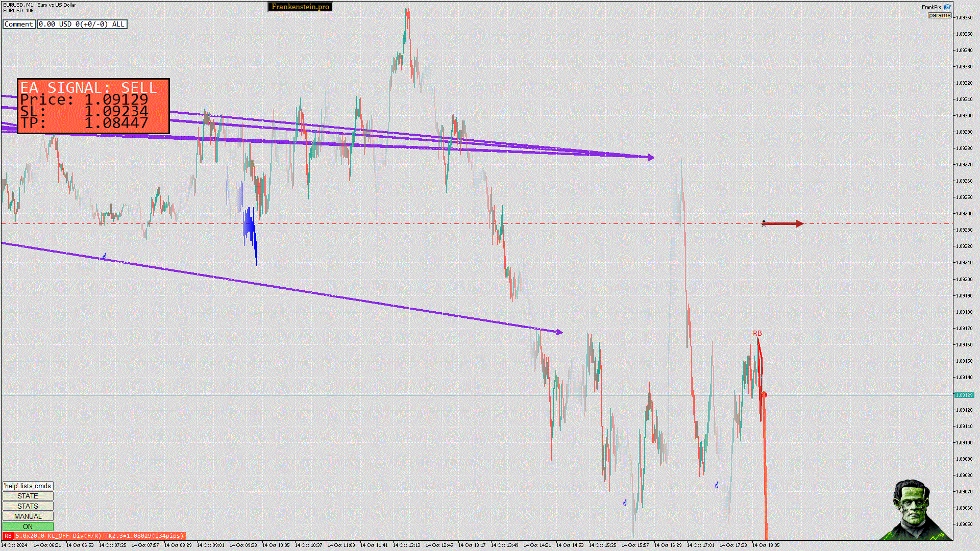This screenshot has height=551, width=980.
Task: Click the 'help' lists cmds command field
Action: 28,486
